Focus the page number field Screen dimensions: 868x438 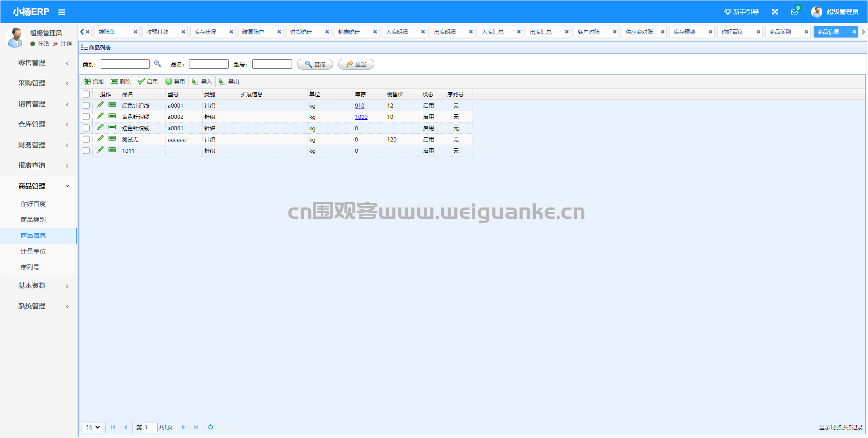pos(150,427)
